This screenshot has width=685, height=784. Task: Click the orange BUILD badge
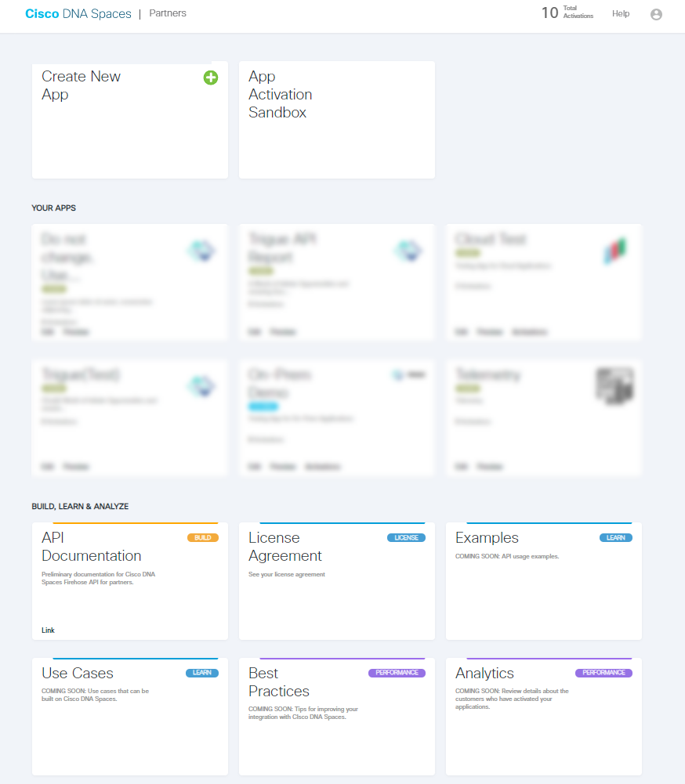(x=203, y=537)
